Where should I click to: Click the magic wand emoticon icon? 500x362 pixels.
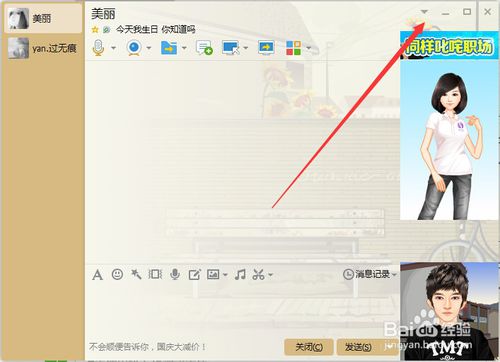[136, 274]
